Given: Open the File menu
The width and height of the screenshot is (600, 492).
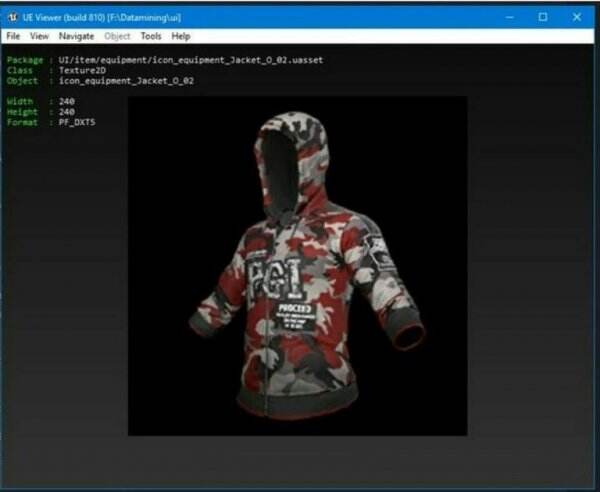Looking at the screenshot, I should tap(13, 36).
